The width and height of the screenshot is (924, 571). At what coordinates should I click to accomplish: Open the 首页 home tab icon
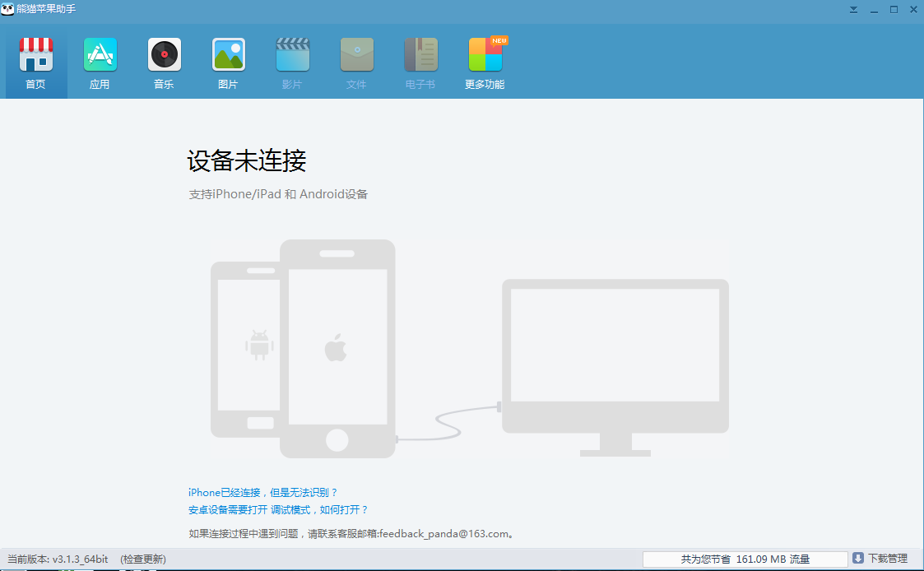pyautogui.click(x=35, y=55)
